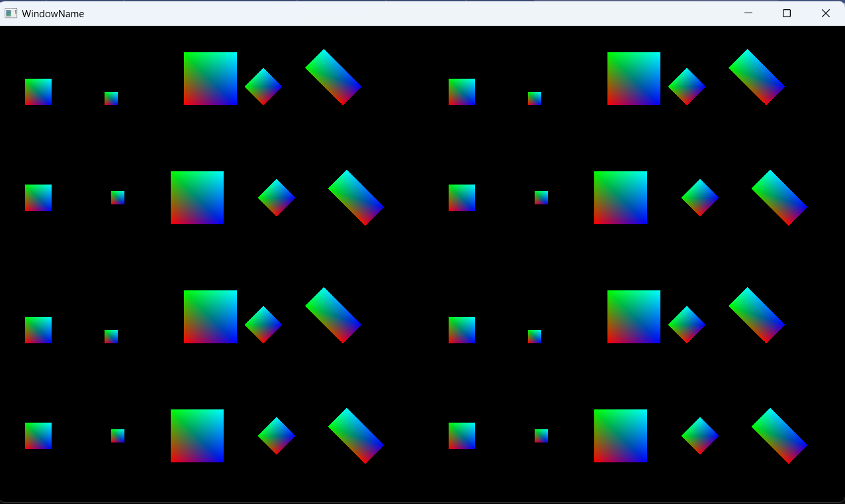Click tiny square in bottom row, left half
The image size is (845, 504).
click(x=118, y=436)
